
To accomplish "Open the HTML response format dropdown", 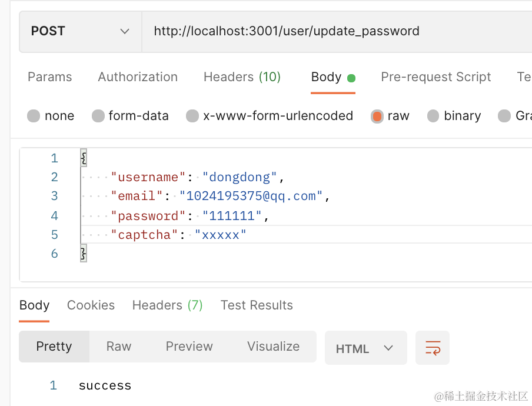I will click(365, 348).
